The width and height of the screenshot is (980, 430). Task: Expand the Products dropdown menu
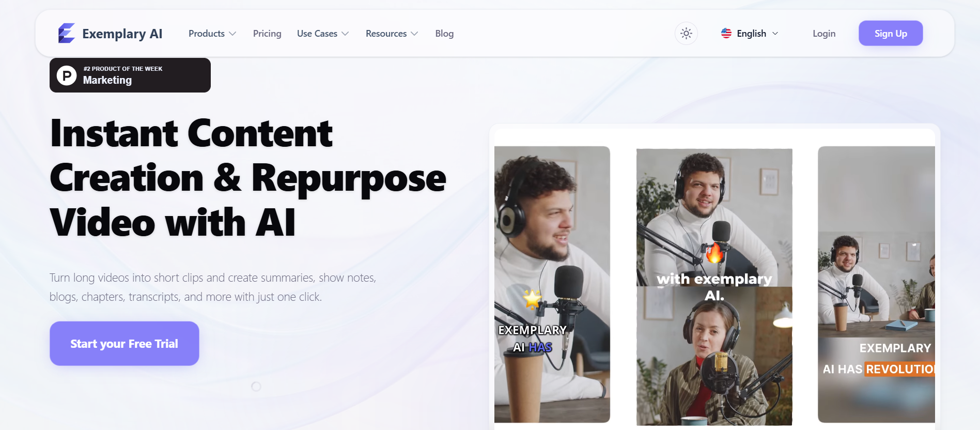tap(212, 34)
